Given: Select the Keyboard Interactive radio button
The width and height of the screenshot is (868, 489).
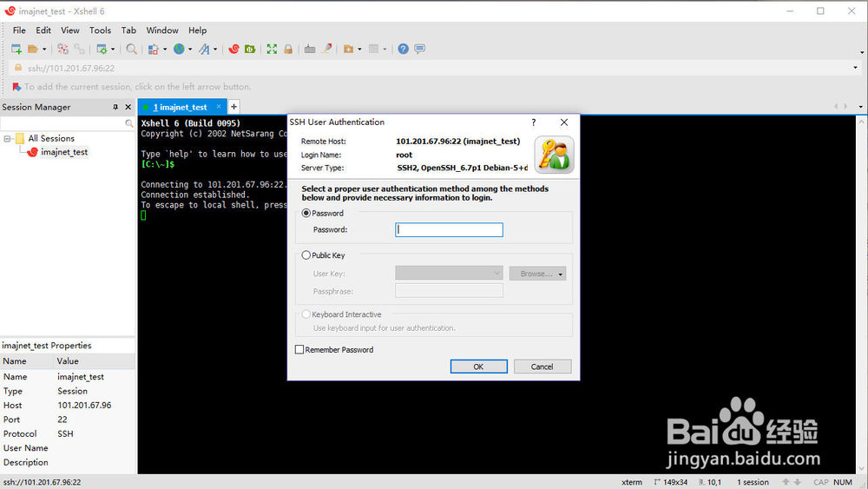Looking at the screenshot, I should coord(306,314).
